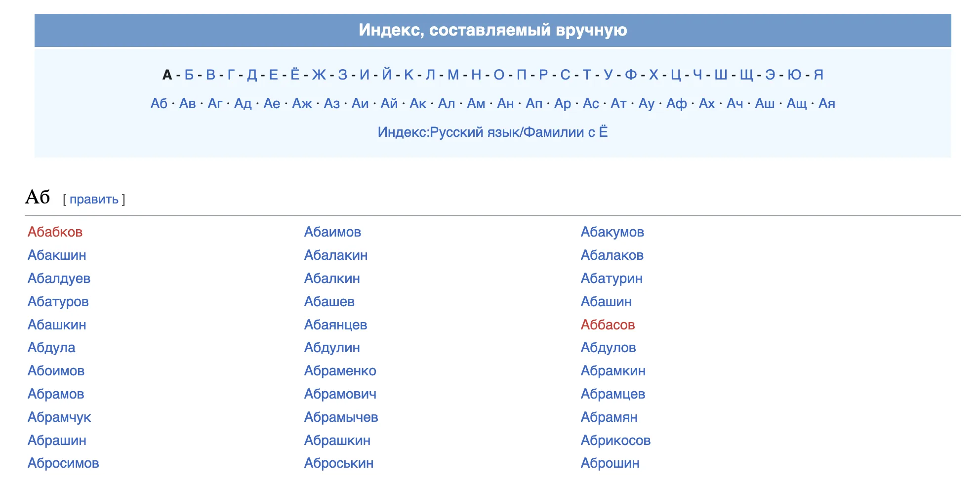Open the Аббасов red link
Screen dimensions: 980x484
coord(609,324)
